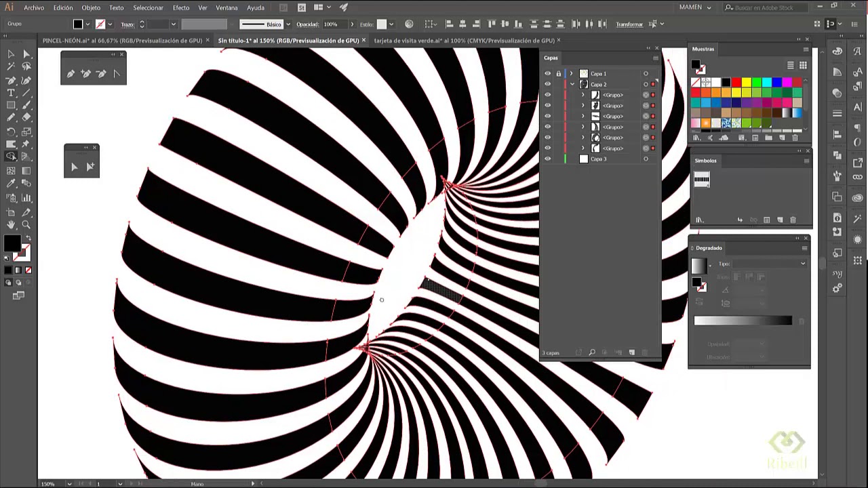The width and height of the screenshot is (868, 488).
Task: Select the Lasso tool
Action: (26, 66)
